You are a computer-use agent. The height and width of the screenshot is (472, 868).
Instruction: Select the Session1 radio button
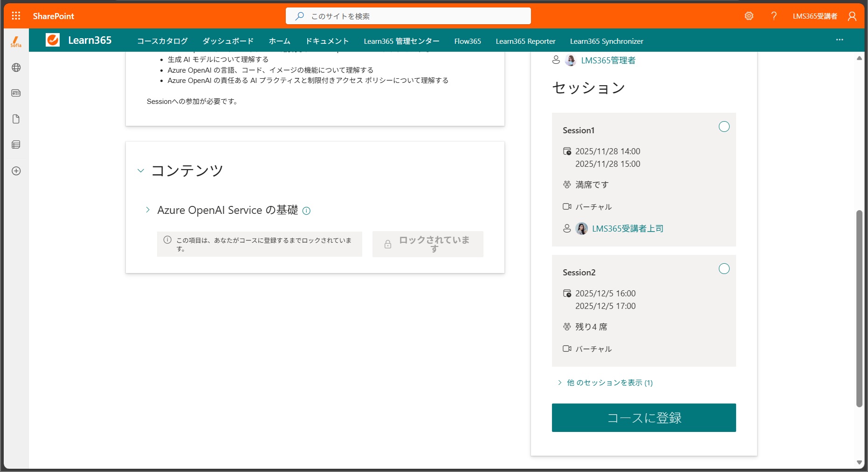[x=724, y=127]
